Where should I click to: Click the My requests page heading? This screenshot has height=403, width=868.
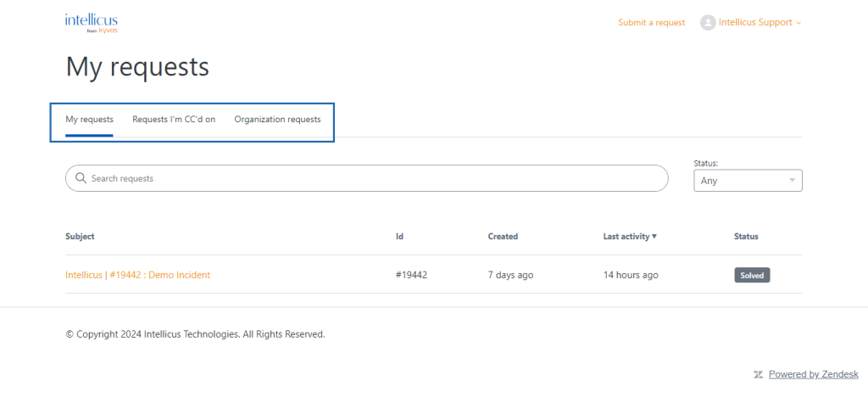137,68
